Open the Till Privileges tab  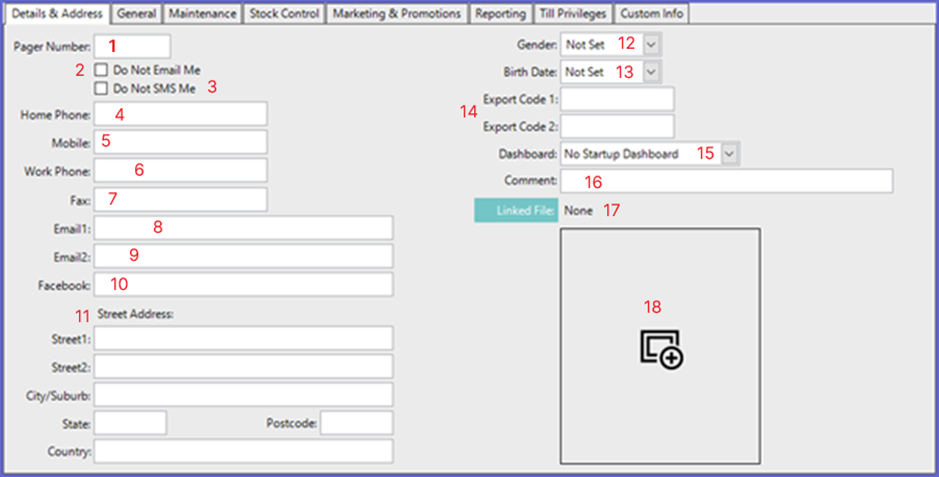571,14
